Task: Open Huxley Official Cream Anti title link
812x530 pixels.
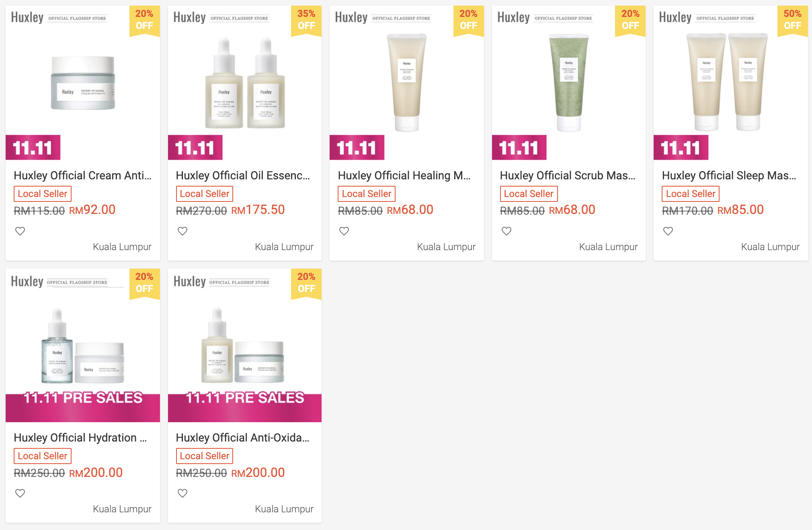Action: click(x=83, y=175)
